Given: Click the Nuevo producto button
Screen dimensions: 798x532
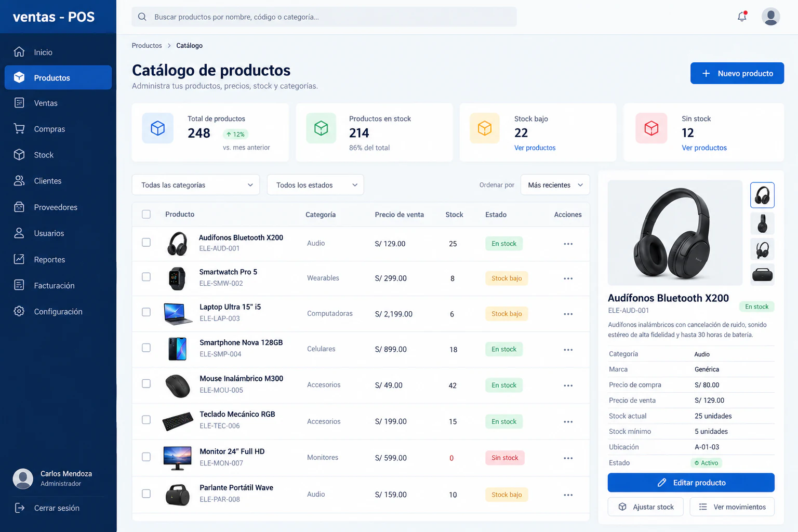Looking at the screenshot, I should point(737,73).
